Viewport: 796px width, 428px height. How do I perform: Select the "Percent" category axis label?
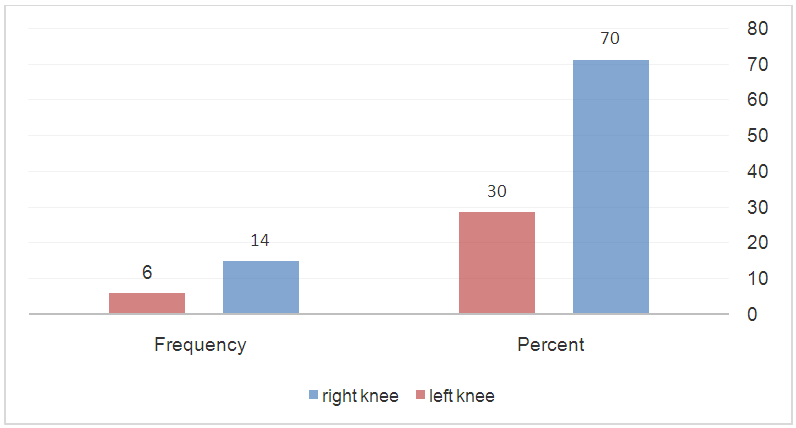point(551,345)
